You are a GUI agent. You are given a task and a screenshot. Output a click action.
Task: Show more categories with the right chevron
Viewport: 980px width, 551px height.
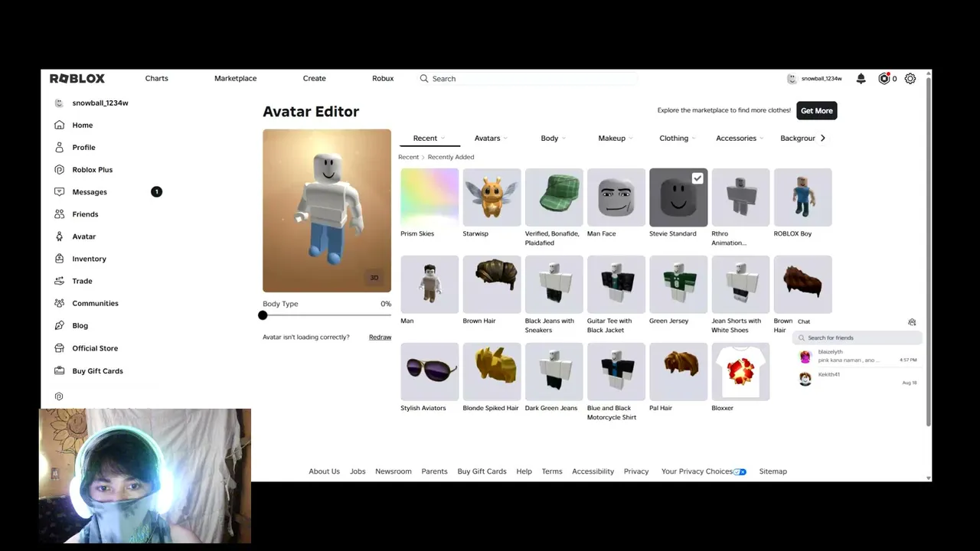[823, 138]
